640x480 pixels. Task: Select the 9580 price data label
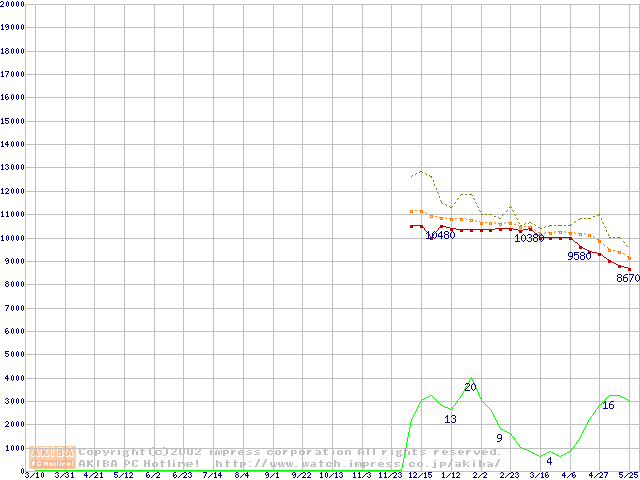pyautogui.click(x=579, y=256)
